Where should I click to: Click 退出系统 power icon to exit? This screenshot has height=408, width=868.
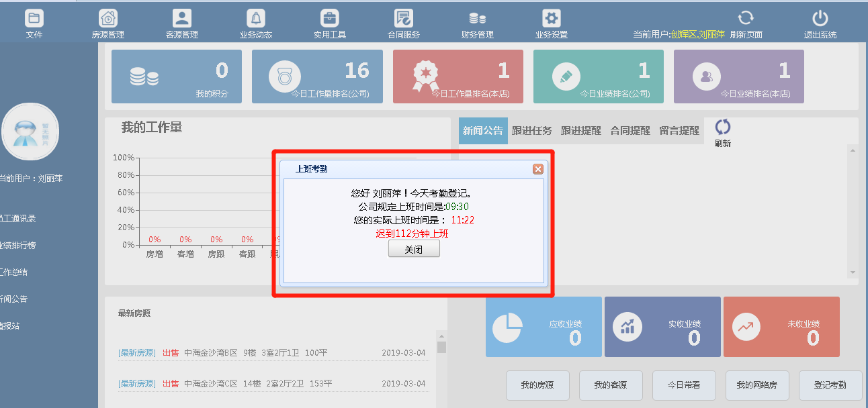[820, 19]
